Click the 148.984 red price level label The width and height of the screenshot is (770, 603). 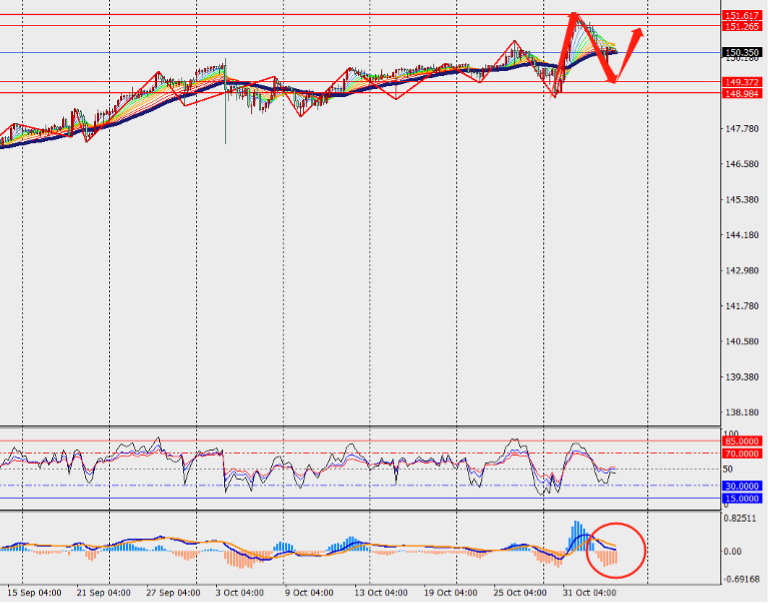coord(742,93)
